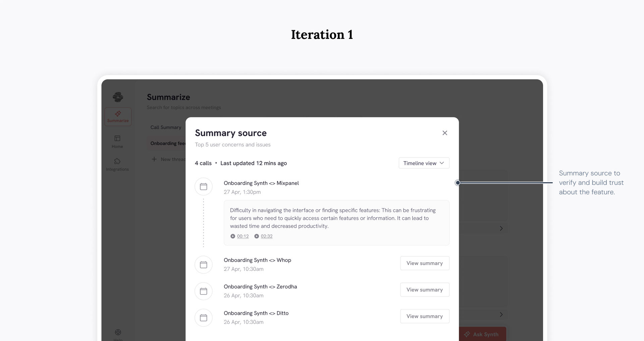The width and height of the screenshot is (644, 341).
Task: Click the calendar icon beside the Zerodha call
Action: pyautogui.click(x=204, y=291)
